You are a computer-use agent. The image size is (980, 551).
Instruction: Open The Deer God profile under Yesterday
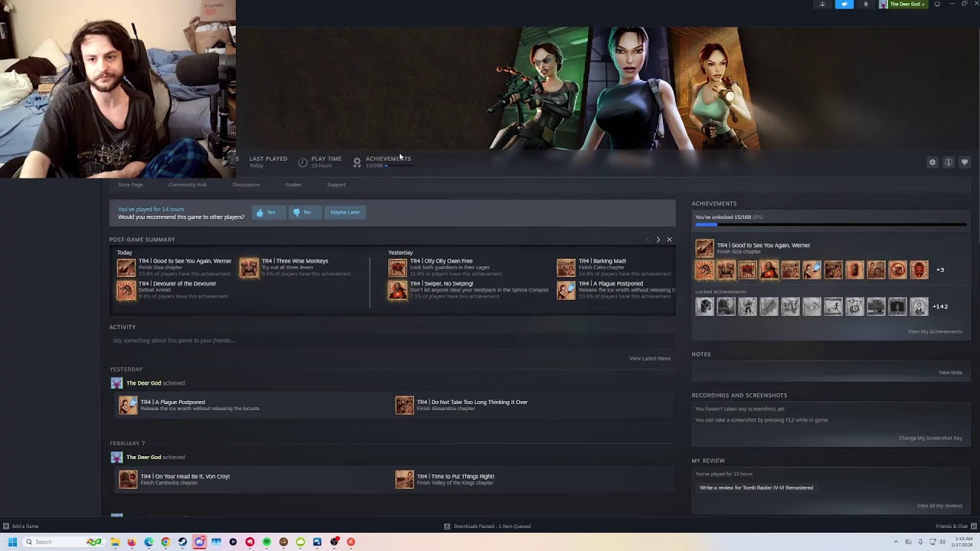click(143, 383)
